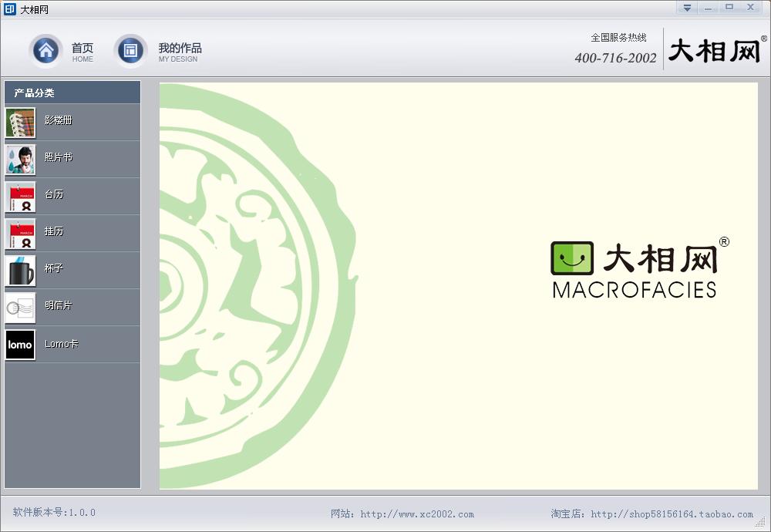This screenshot has height=532, width=771.
Task: Click the window resize grip corner
Action: coord(761,522)
